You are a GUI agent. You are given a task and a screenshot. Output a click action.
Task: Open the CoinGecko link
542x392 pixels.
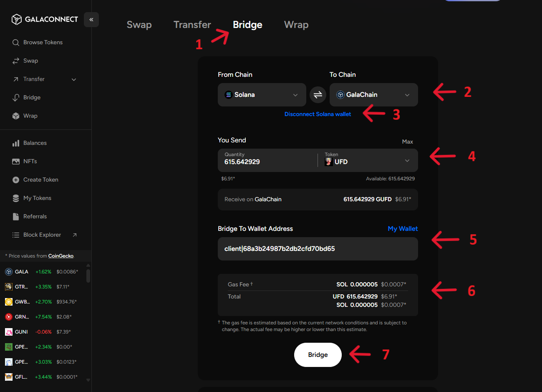pyautogui.click(x=61, y=256)
